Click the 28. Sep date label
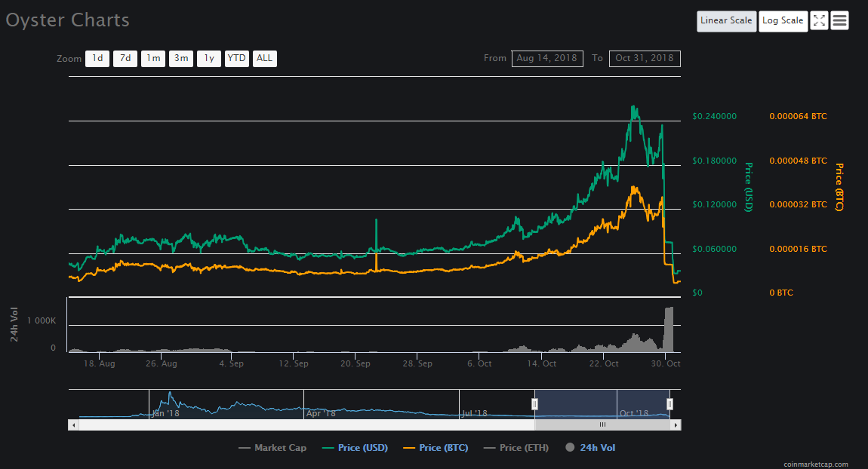The width and height of the screenshot is (868, 469). pos(417,363)
